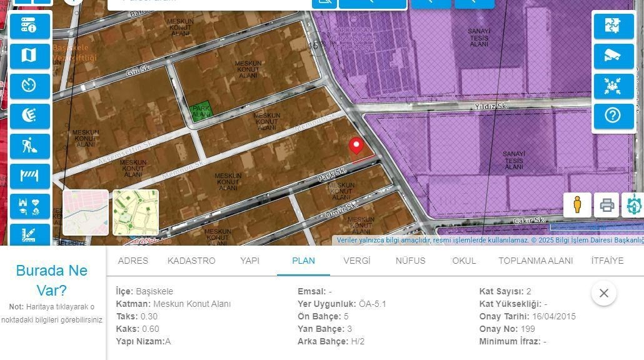Image resolution: width=644 pixels, height=360 pixels.
Task: Open the public facilities icon button
Action: (29, 206)
